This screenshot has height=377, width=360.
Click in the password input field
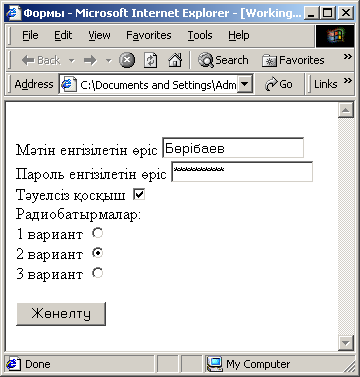(242, 172)
